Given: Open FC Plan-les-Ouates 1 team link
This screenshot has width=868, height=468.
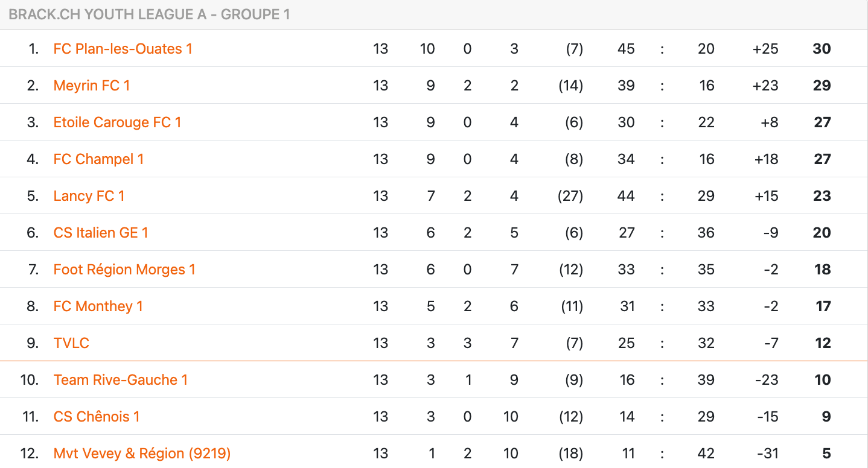Looking at the screenshot, I should tap(123, 49).
